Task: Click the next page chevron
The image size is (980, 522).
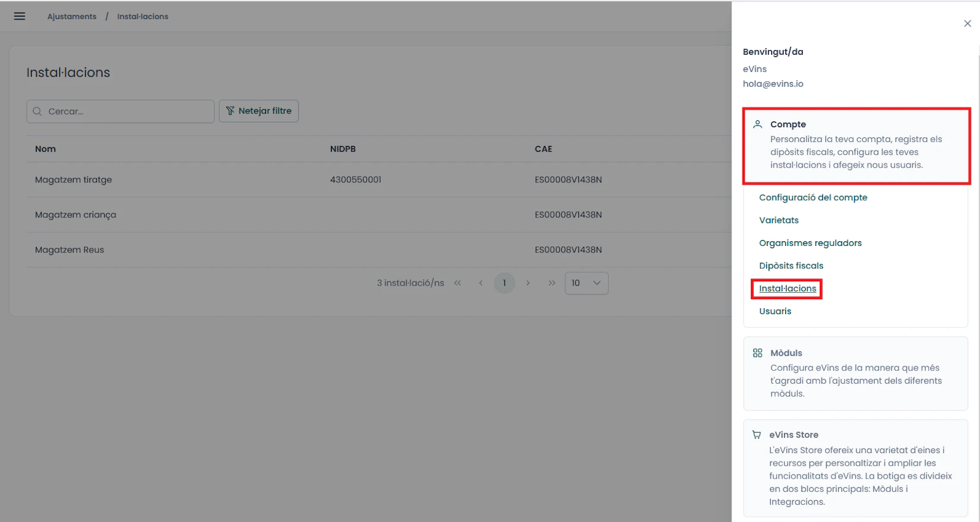Action: 527,283
